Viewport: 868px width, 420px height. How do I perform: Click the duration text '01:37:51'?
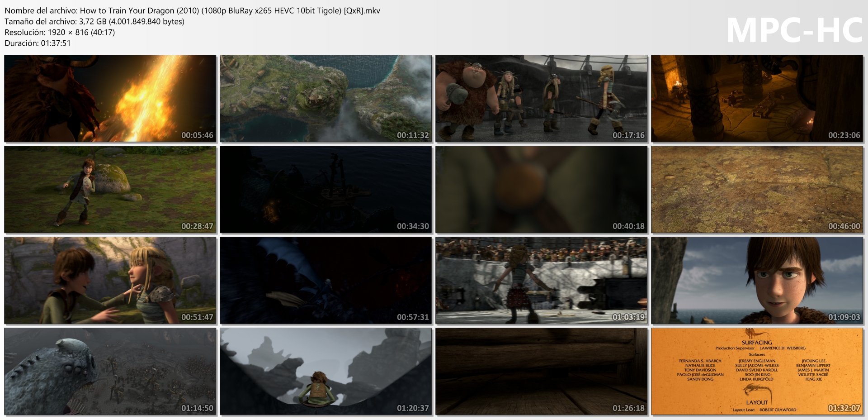56,43
